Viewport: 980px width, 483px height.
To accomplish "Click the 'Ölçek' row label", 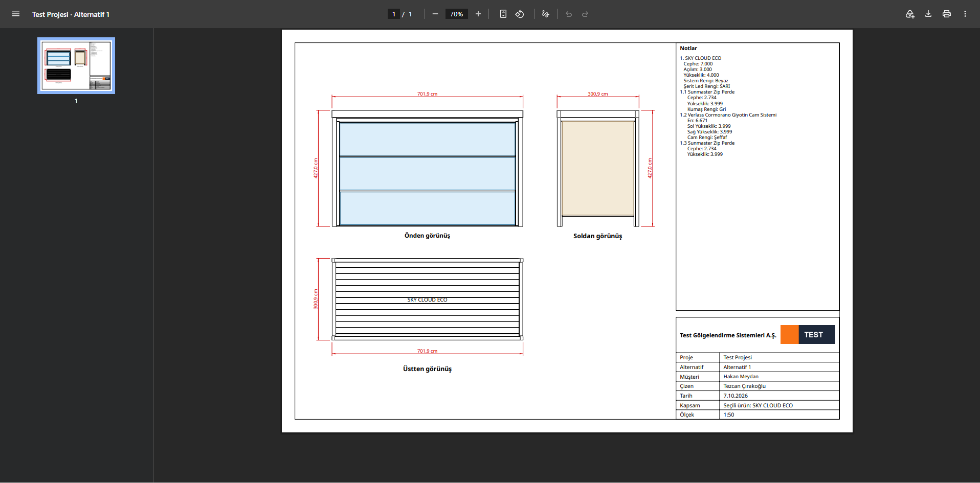I will pyautogui.click(x=687, y=415).
